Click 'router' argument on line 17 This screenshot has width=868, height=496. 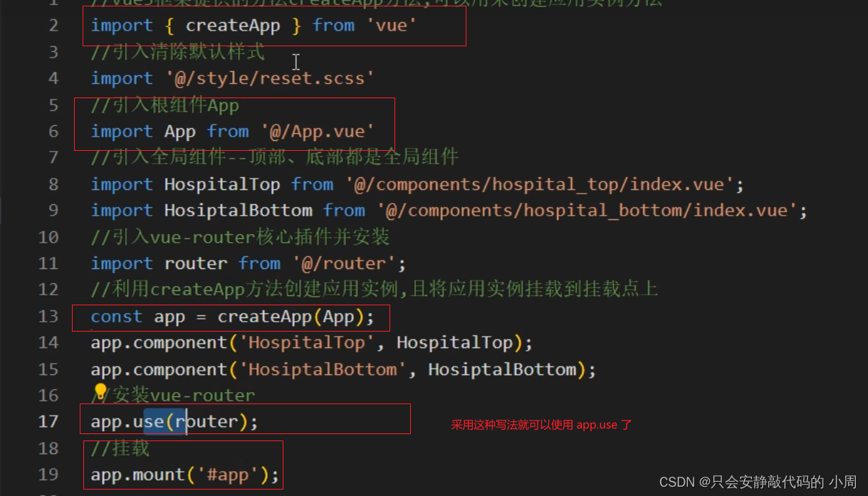point(206,421)
